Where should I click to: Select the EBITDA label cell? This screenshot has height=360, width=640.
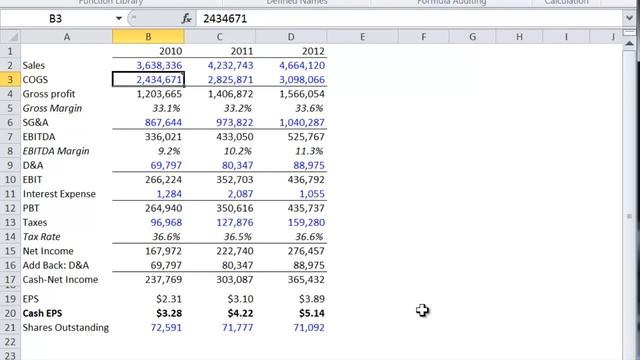click(67, 137)
